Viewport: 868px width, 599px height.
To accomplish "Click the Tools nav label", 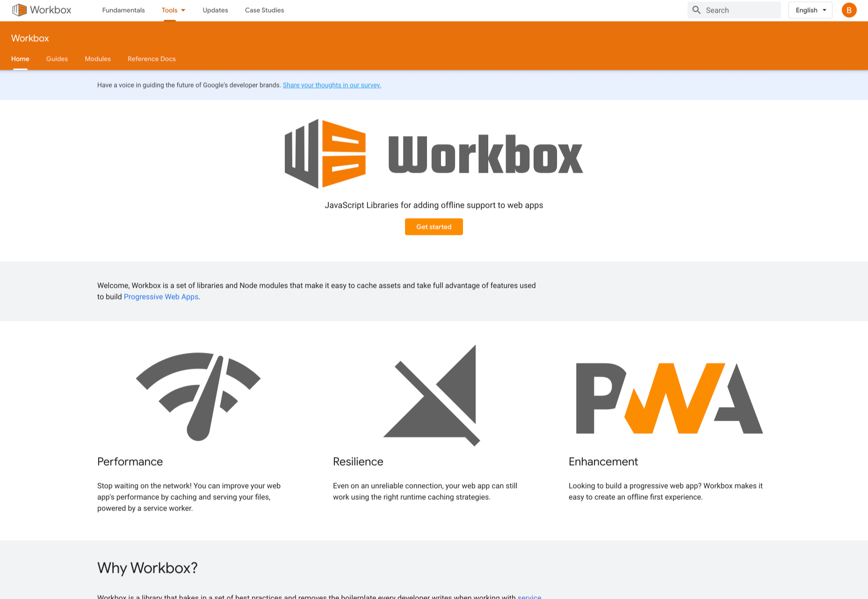I will click(169, 10).
